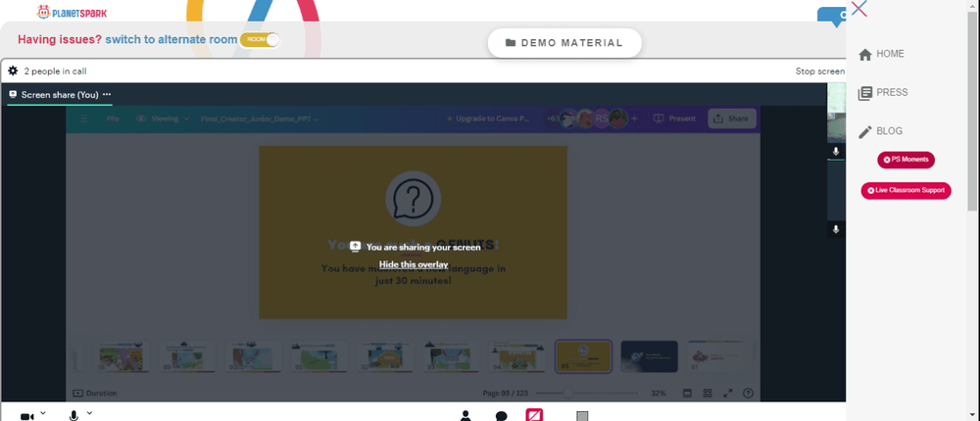Click the +63 collaborators badge
Image resolution: width=980 pixels, height=421 pixels.
tap(553, 118)
